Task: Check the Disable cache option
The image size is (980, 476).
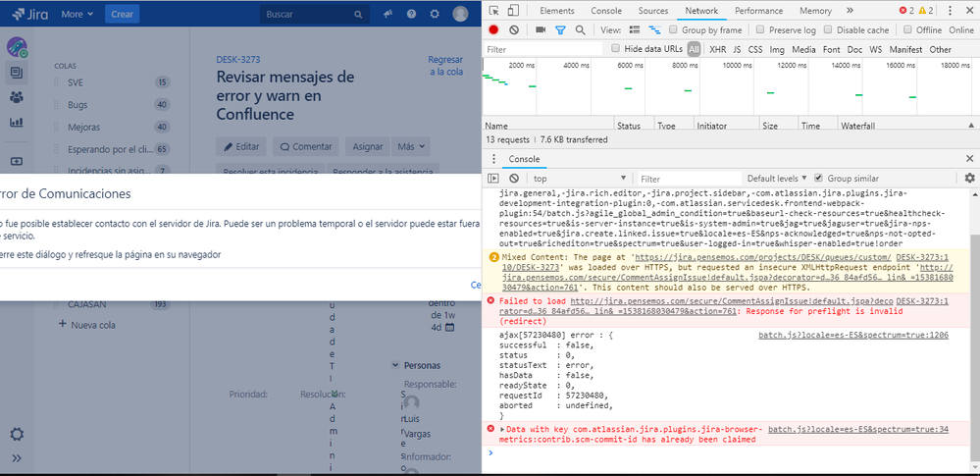Action: [828, 29]
